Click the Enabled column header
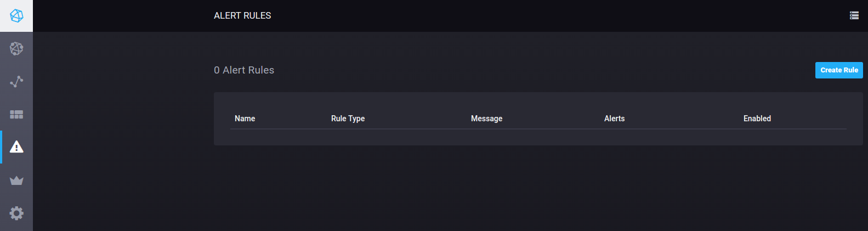Screen dimensions: 868x231 pos(757,119)
